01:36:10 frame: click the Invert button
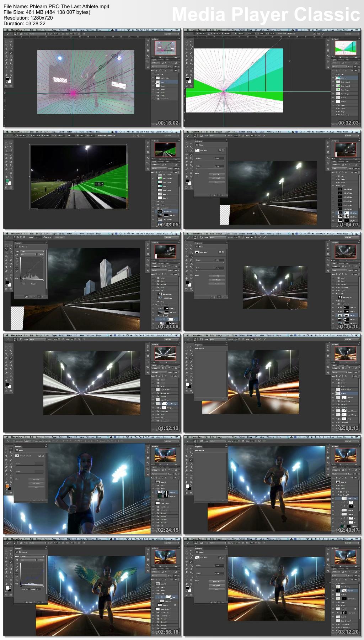Image resolution: width=364 pixels, height=640 pixels. click(216, 284)
